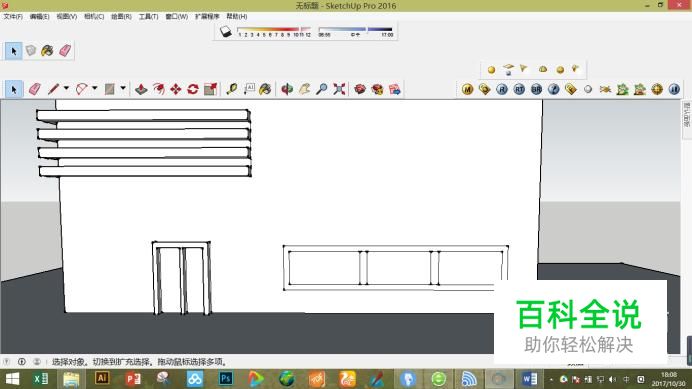Click the blue question mark help icon
The image size is (692, 389).
(x=553, y=89)
